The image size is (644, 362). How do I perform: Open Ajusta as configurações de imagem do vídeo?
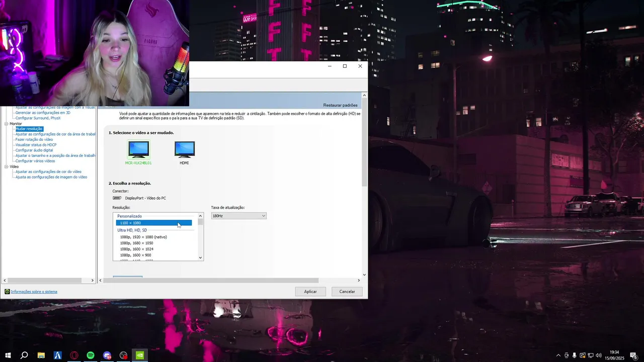coord(51,177)
